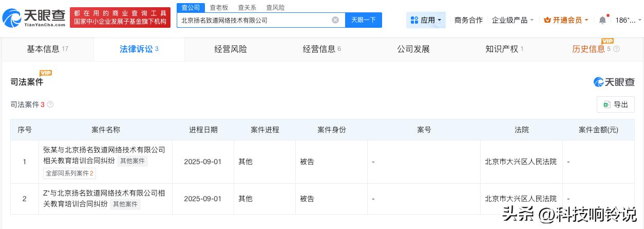Click the 天眼一下 search button

click(x=364, y=20)
